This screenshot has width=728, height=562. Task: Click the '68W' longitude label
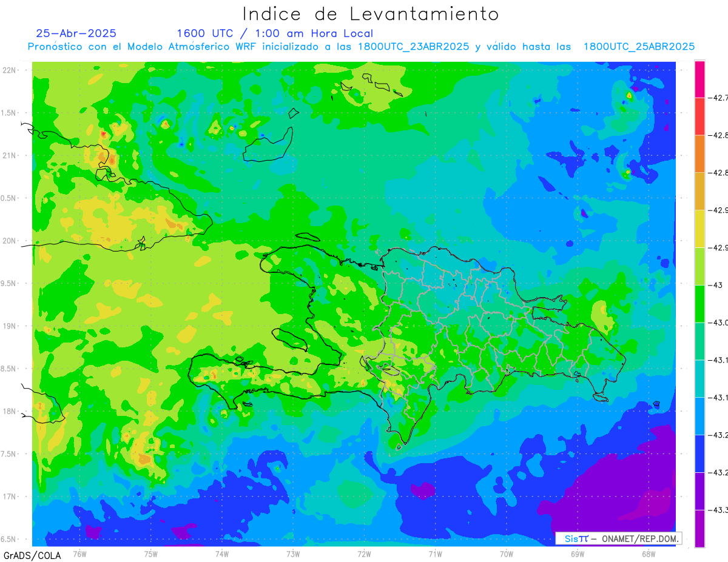649,554
